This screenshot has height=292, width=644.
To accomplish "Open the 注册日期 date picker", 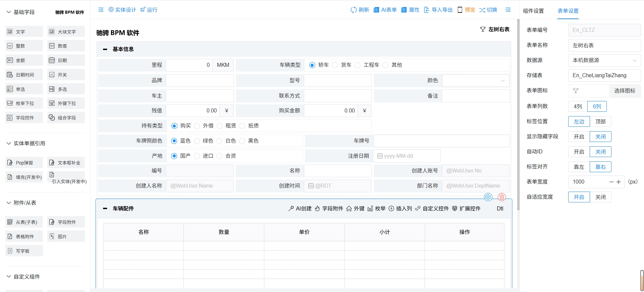I will pyautogui.click(x=407, y=156).
